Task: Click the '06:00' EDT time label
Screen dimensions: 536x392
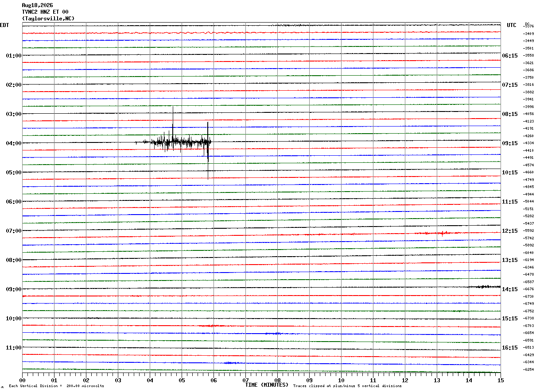Action: [x=13, y=202]
